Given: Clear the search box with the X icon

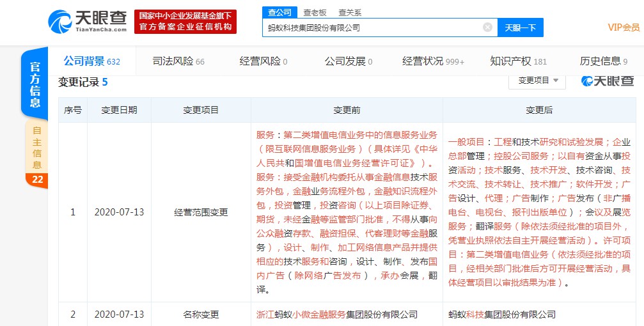Looking at the screenshot, I should (x=487, y=27).
